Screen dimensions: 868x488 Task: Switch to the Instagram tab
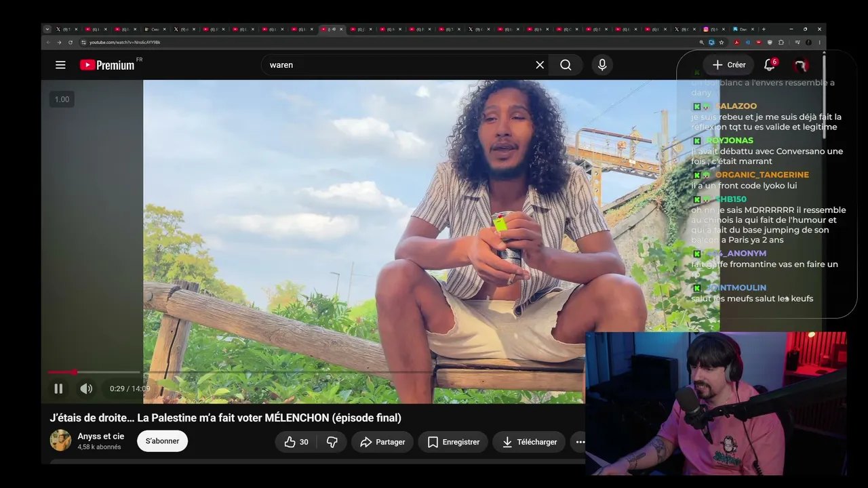(714, 29)
